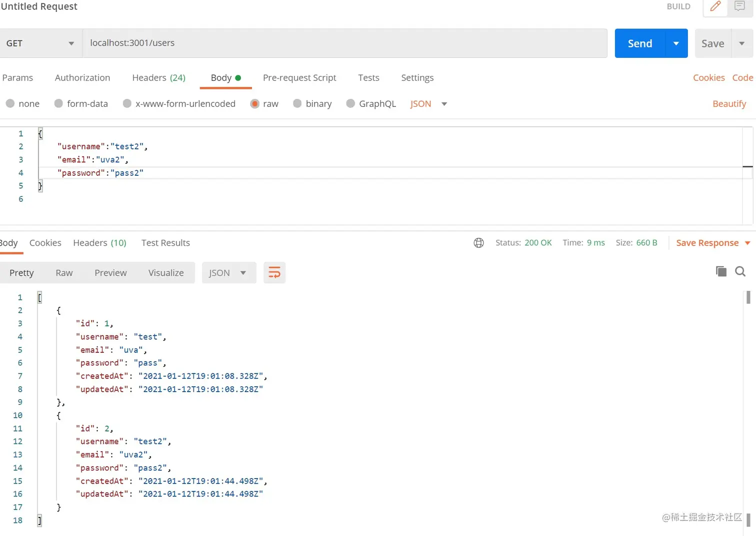Image resolution: width=756 pixels, height=536 pixels.
Task: Click the URL field with localhost:3001/users
Action: pos(344,43)
